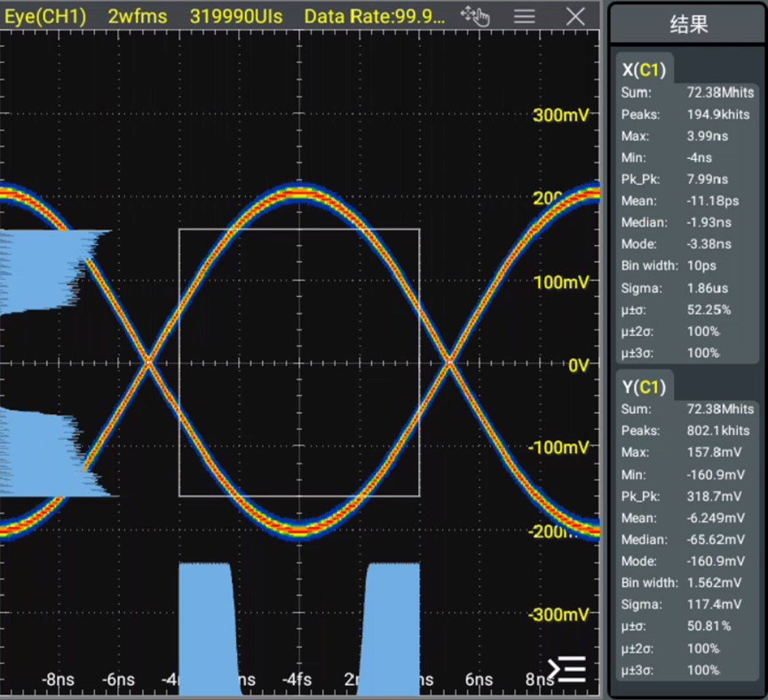The image size is (768, 700).
Task: Click the Y Mean value -6.249mV
Action: click(716, 518)
